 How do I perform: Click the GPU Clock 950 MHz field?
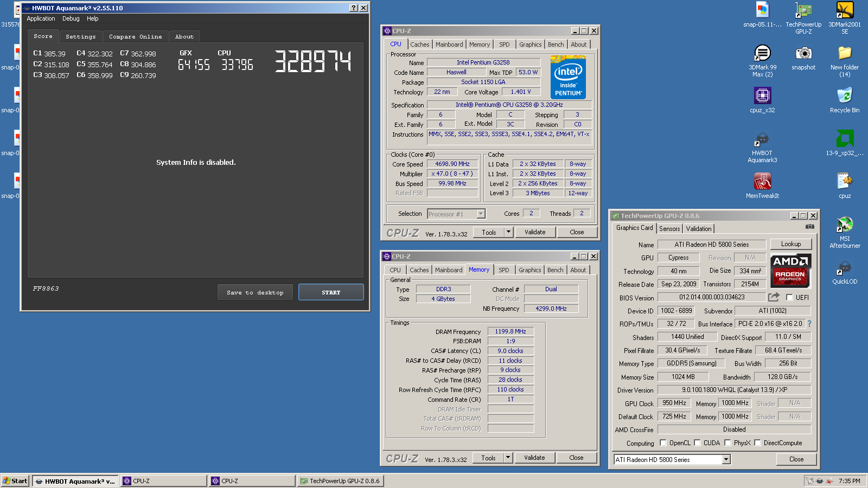click(x=674, y=403)
